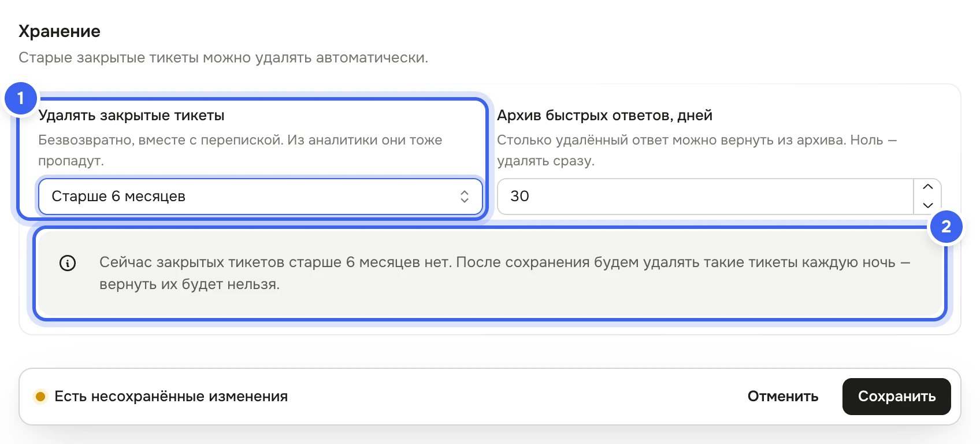Screen dimensions: 980x444
Task: Click the info icon in the notice
Action: click(68, 263)
